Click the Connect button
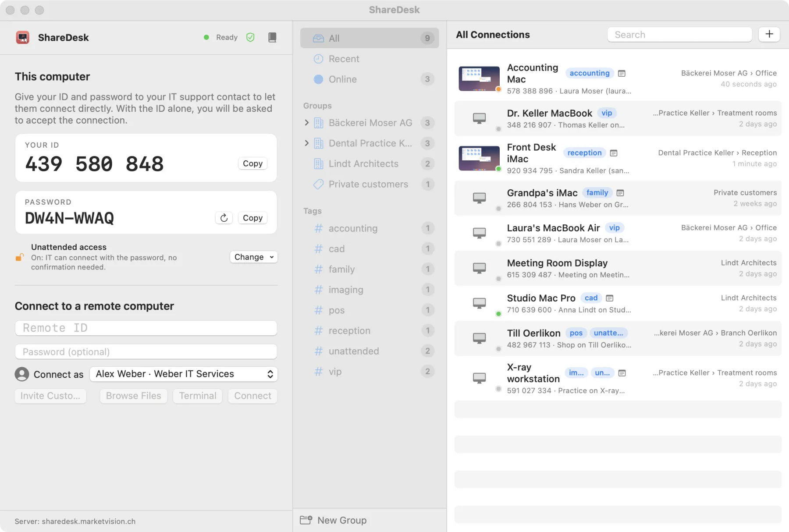The height and width of the screenshot is (532, 789). point(252,396)
